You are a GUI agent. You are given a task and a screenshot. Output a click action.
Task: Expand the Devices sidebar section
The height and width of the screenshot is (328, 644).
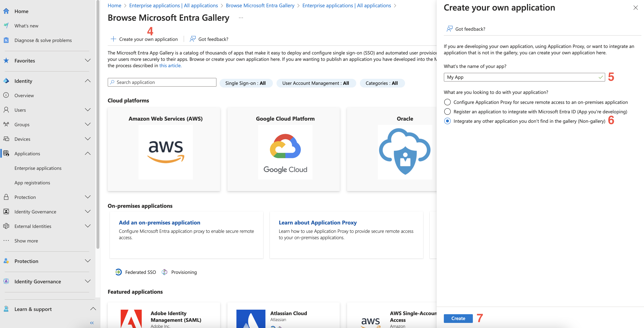click(x=88, y=139)
